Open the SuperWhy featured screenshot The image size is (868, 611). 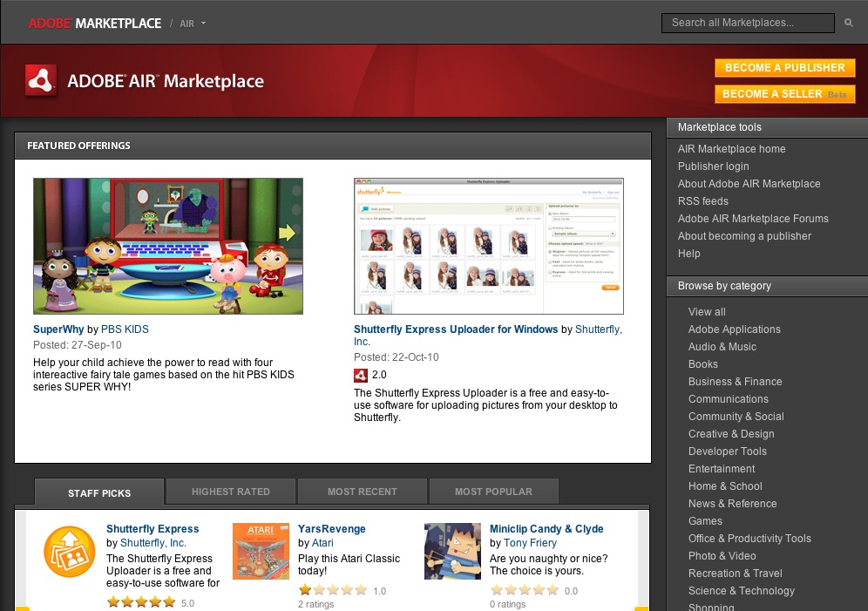[x=167, y=247]
